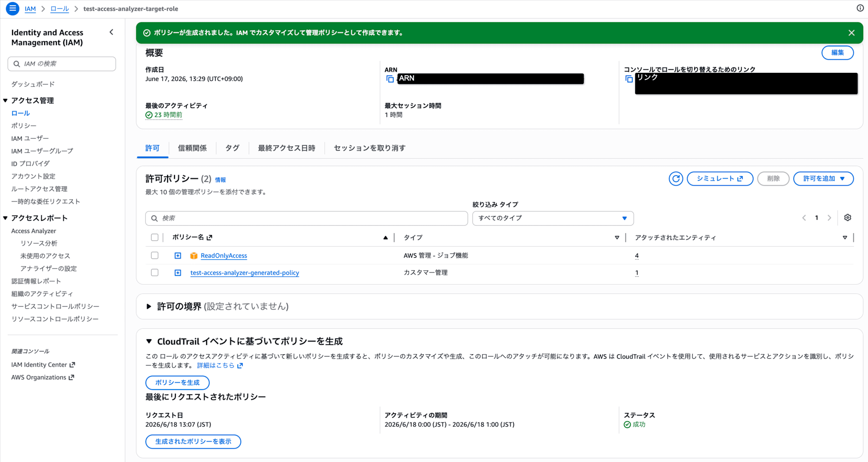Open the filter type dropdown
The height and width of the screenshot is (462, 868).
point(553,218)
